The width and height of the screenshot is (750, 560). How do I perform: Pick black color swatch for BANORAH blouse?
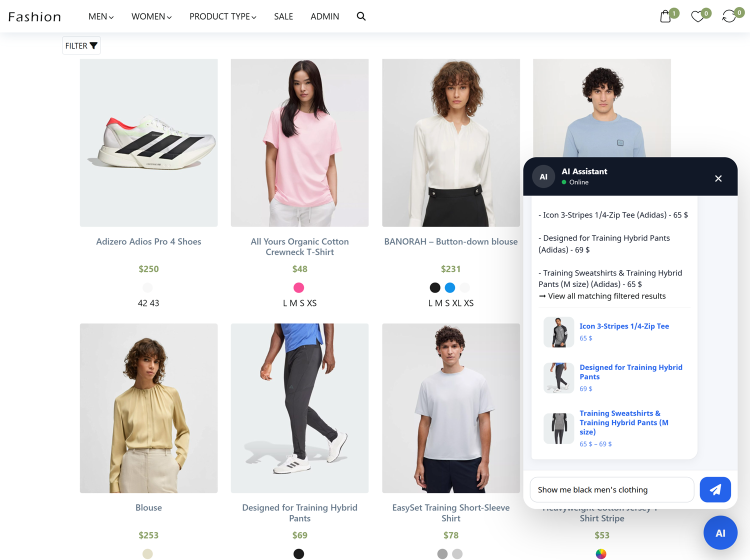pos(435,287)
